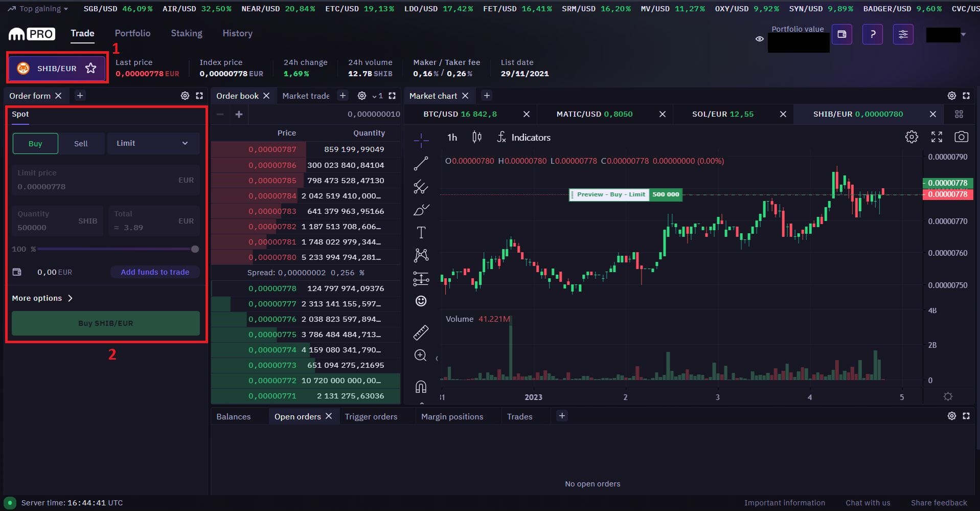Open chart settings gear icon

911,137
